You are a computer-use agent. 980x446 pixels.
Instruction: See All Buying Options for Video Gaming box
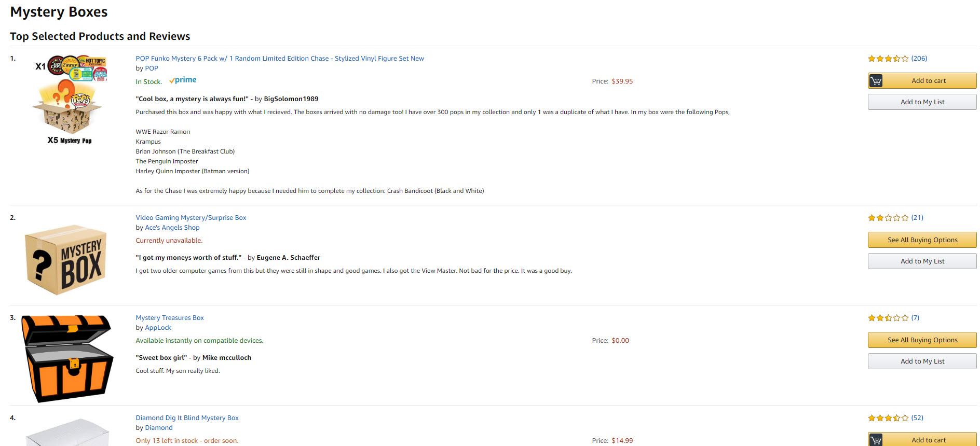coord(922,240)
